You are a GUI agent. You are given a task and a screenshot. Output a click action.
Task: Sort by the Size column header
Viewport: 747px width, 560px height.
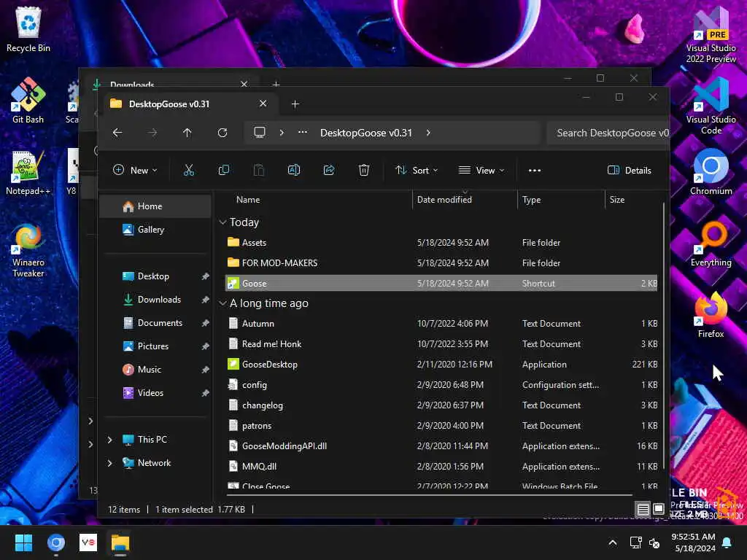(x=632, y=200)
